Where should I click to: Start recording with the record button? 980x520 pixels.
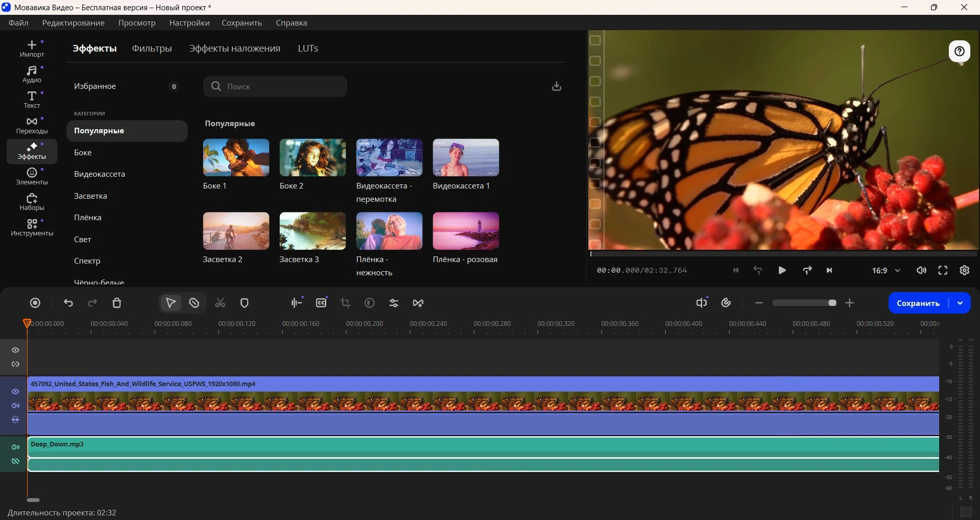tap(35, 303)
